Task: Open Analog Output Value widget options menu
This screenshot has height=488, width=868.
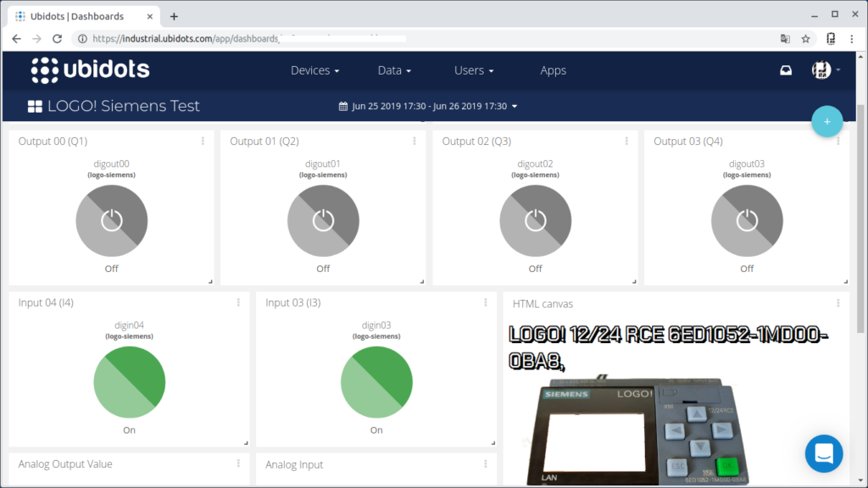Action: pyautogui.click(x=238, y=463)
